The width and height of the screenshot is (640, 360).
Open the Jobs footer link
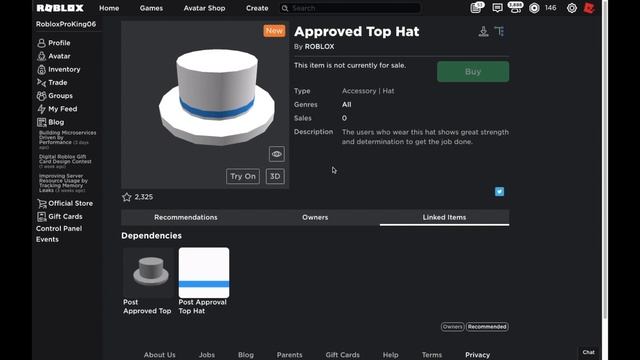tap(207, 355)
